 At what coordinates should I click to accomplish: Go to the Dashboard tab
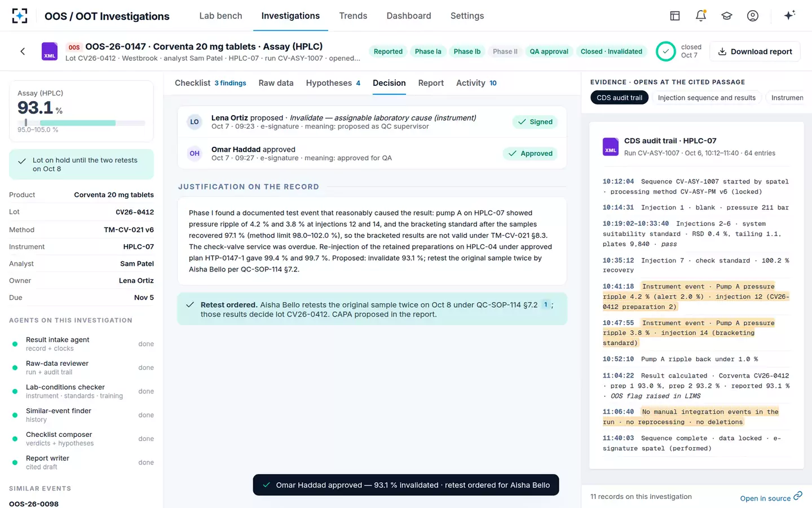409,16
